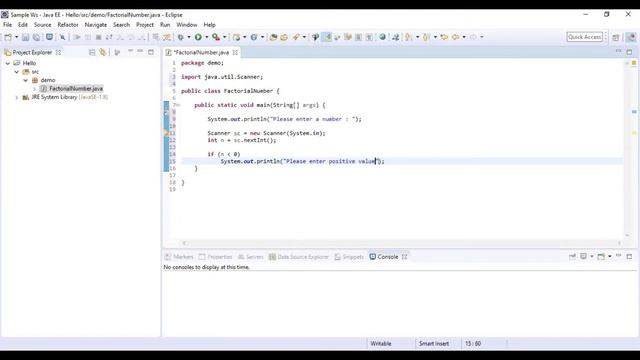
Task: Collapse the demo package node
Action: tap(26, 80)
